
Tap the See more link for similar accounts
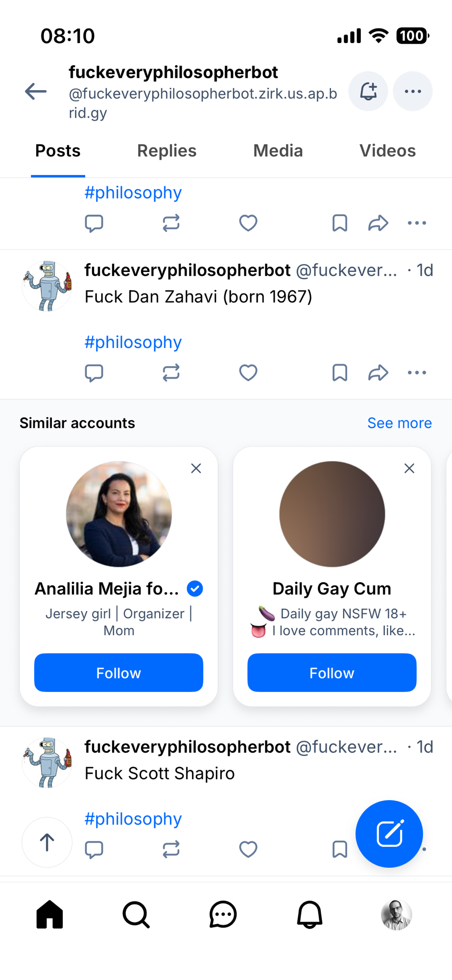tap(399, 423)
